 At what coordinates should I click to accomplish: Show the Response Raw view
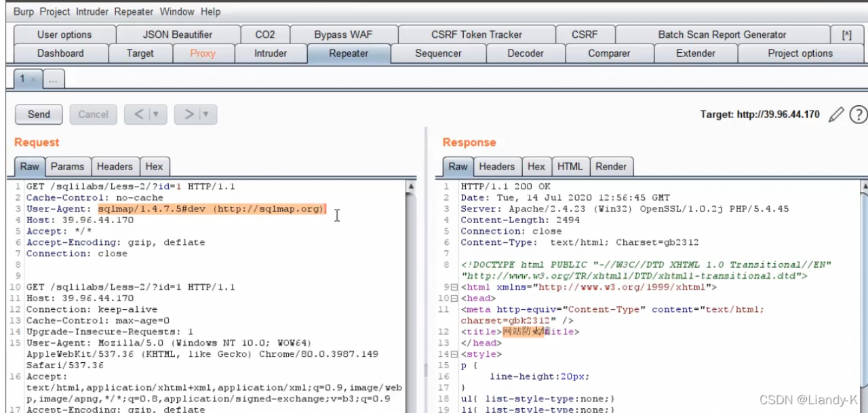[x=458, y=166]
